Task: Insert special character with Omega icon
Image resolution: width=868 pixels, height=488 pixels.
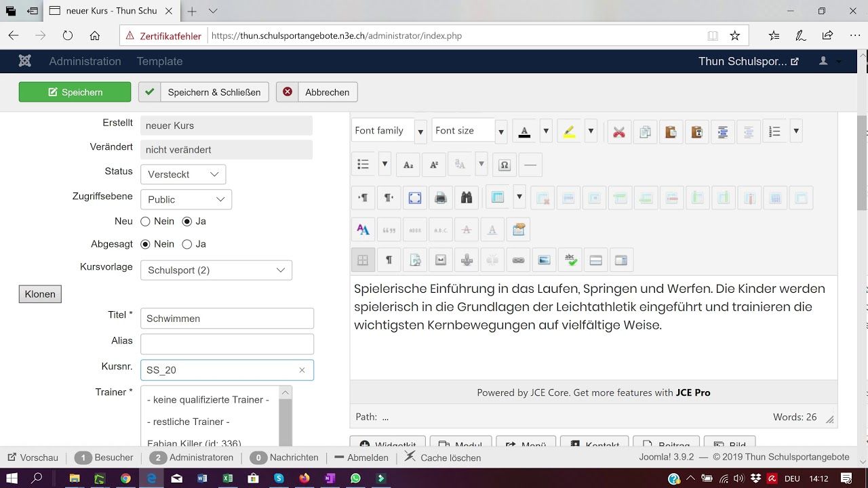Action: tap(505, 165)
